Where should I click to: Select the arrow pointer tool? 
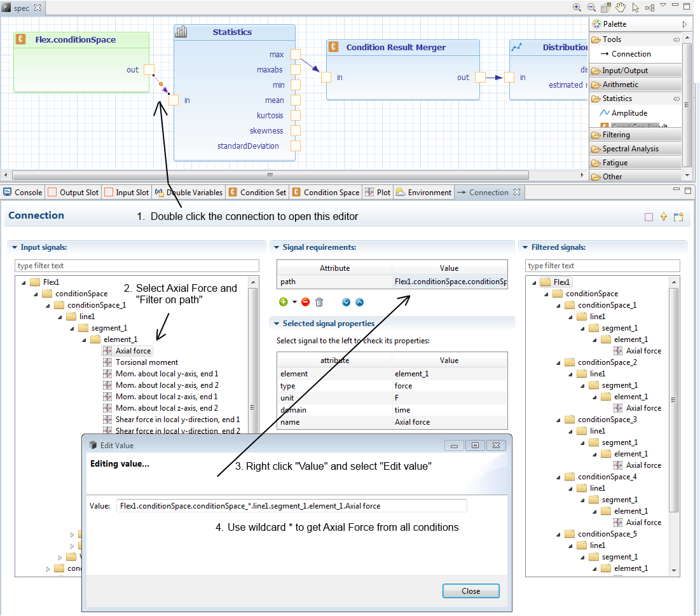point(635,8)
